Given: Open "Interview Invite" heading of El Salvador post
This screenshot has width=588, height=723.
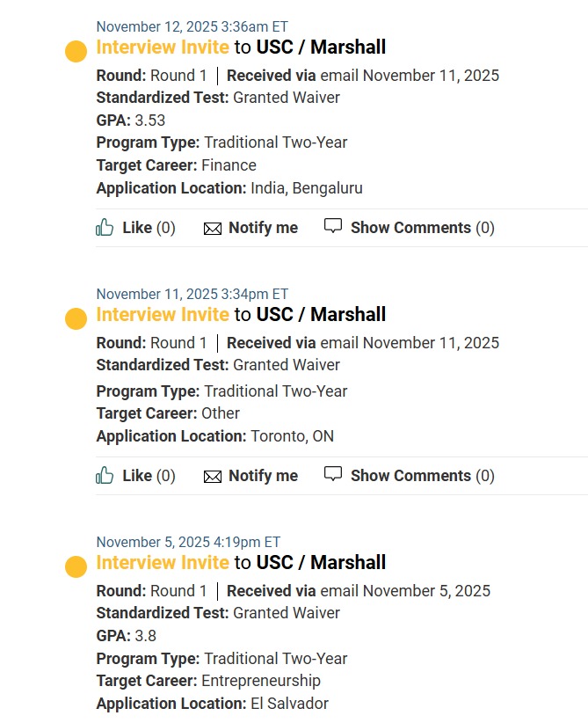Looking at the screenshot, I should point(163,562).
